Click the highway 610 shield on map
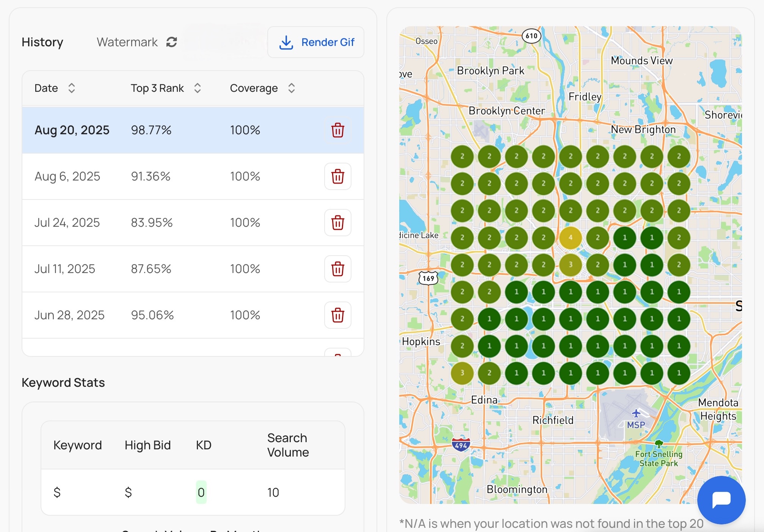This screenshot has height=532, width=764. [531, 36]
